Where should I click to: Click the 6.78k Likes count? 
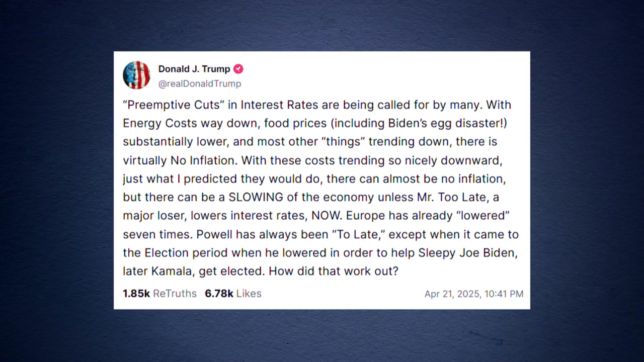tap(218, 294)
